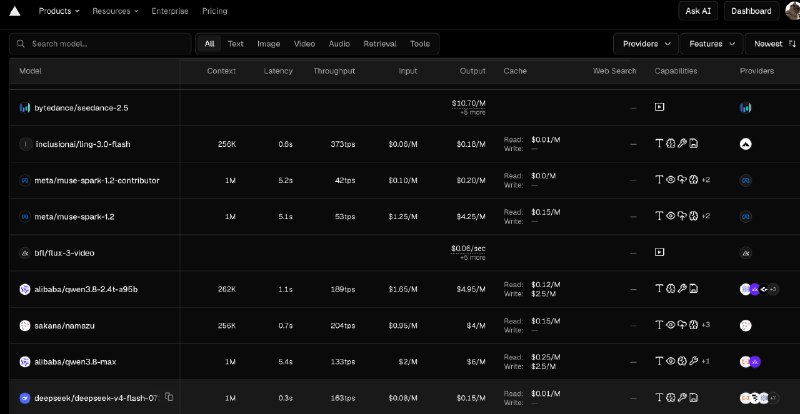The image size is (800, 414).
Task: Click the provider icon for bytedance/seedance-2.5
Action: (x=745, y=108)
